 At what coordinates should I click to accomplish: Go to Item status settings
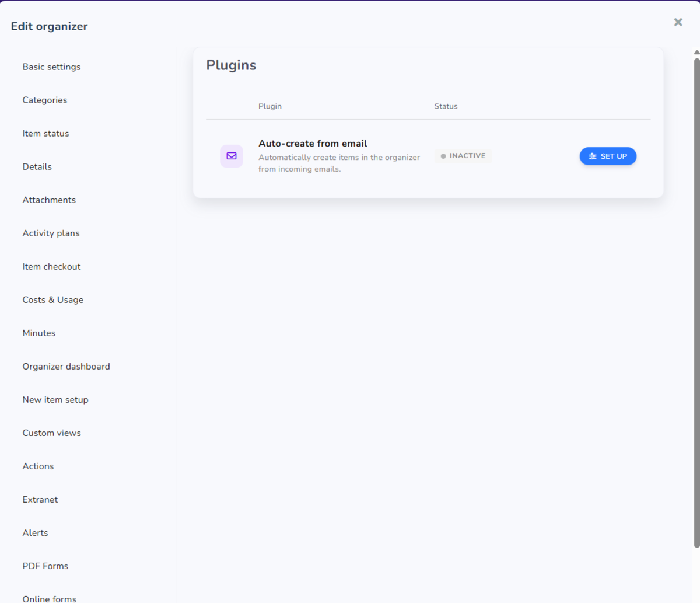[45, 133]
